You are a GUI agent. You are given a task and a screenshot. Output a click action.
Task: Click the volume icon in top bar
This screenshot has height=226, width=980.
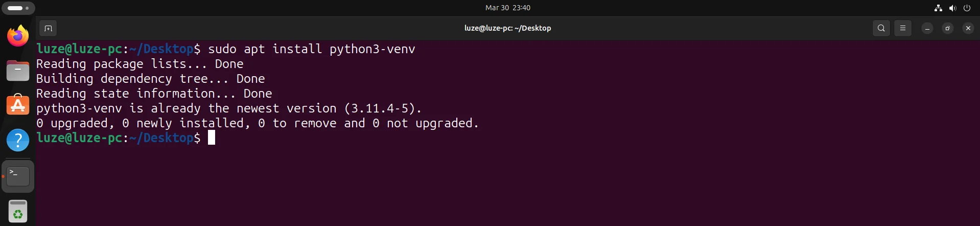click(x=952, y=8)
